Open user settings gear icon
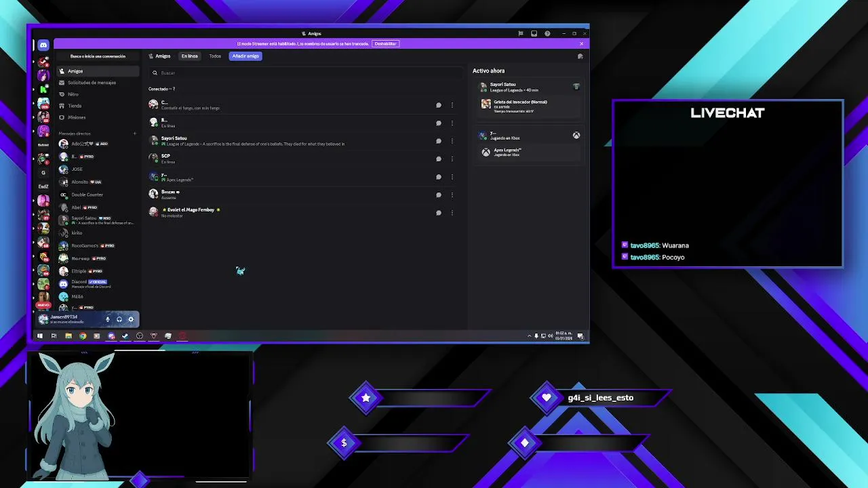Screen dimensions: 868x488 (x=131, y=319)
